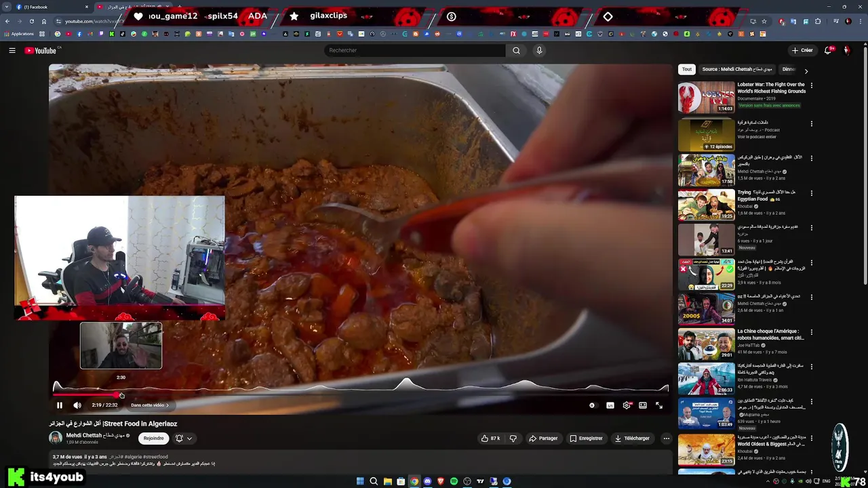Open File Explorer from taskbar
Screen dimensions: 868x488
point(387,481)
